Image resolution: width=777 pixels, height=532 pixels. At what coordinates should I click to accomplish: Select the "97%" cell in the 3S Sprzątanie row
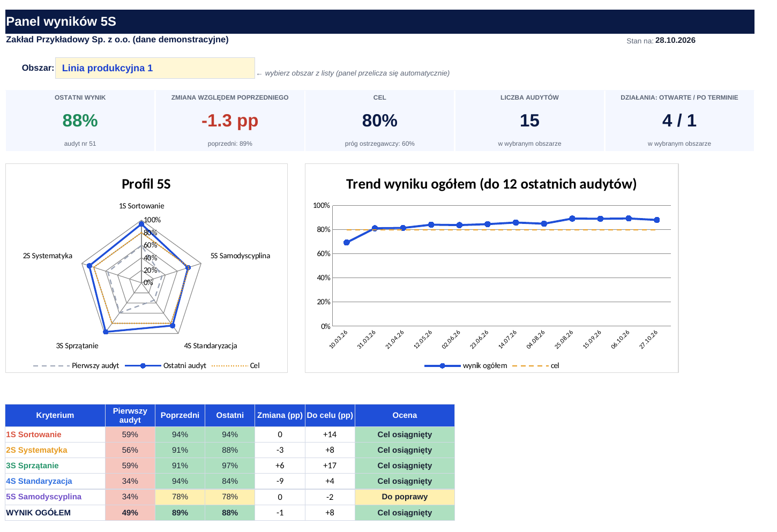[x=230, y=466]
